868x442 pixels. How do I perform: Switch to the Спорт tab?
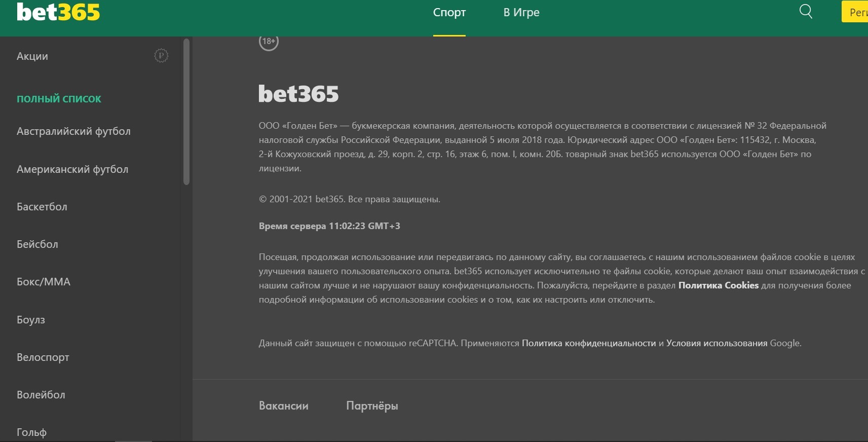449,13
